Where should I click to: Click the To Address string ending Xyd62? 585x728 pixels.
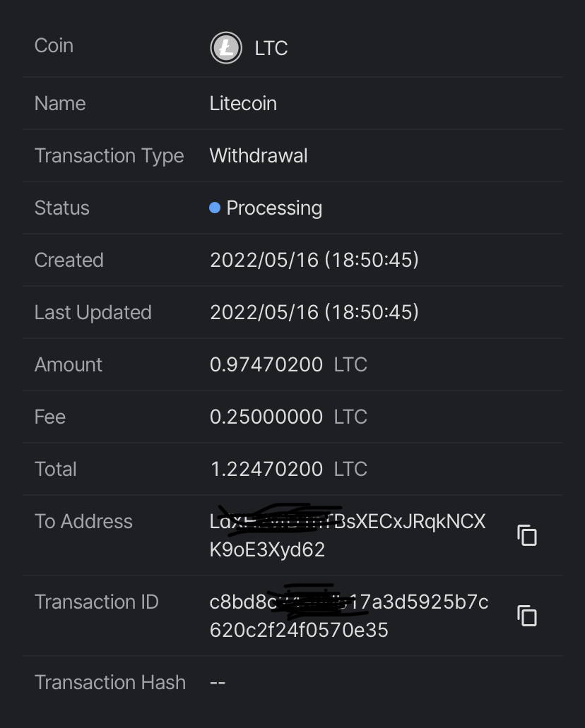(348, 535)
